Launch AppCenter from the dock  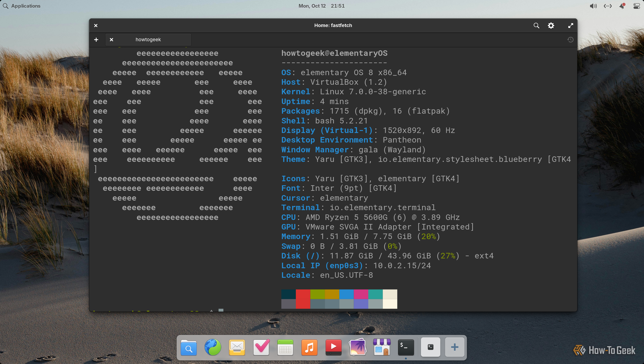[382, 347]
